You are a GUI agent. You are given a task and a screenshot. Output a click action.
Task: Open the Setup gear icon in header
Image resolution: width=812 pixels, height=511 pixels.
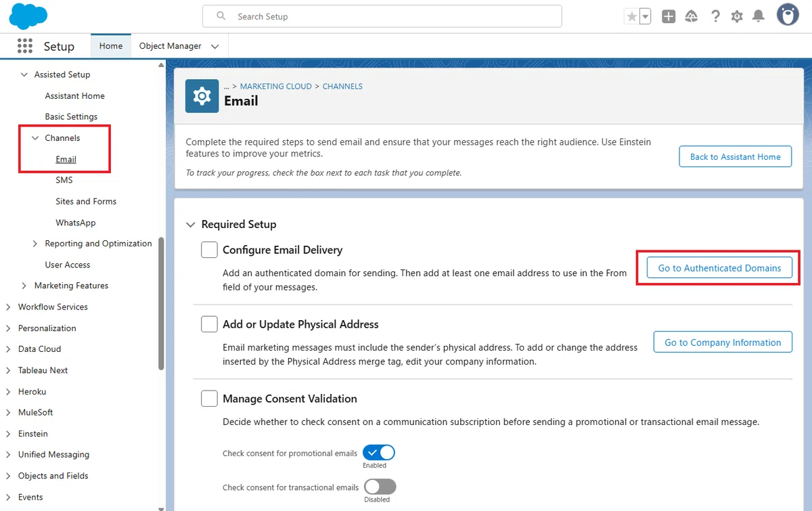737,17
